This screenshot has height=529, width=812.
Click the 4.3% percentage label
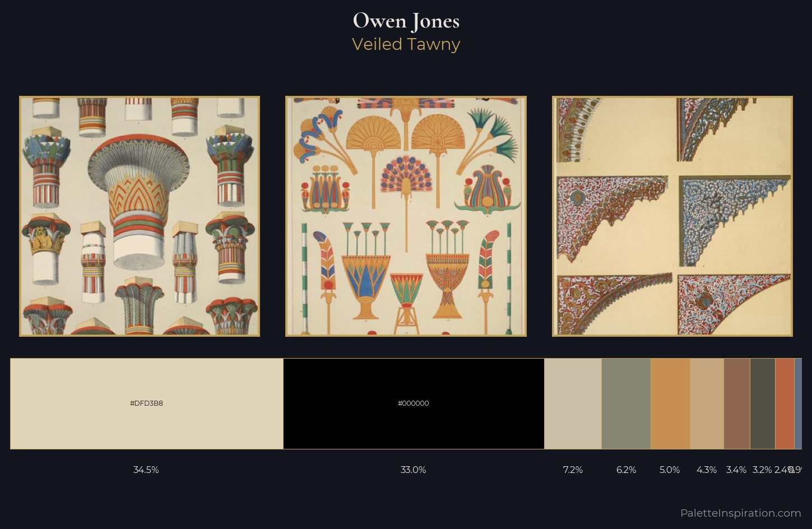click(707, 470)
